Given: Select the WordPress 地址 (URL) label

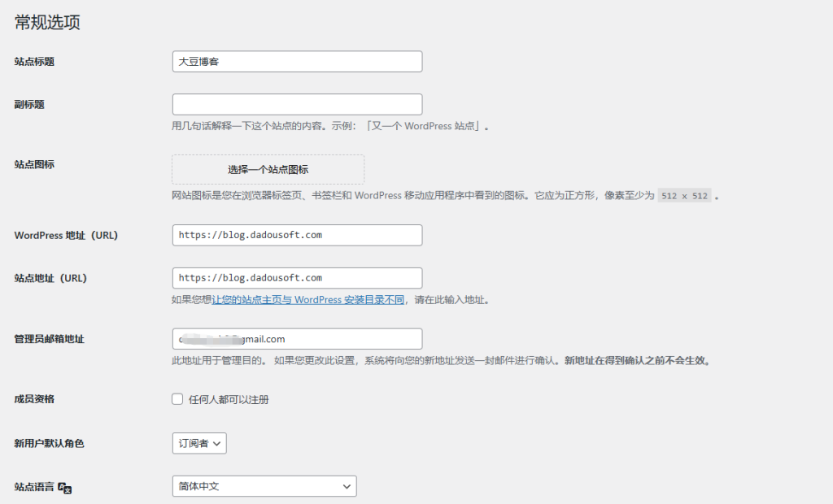Looking at the screenshot, I should coord(66,236).
